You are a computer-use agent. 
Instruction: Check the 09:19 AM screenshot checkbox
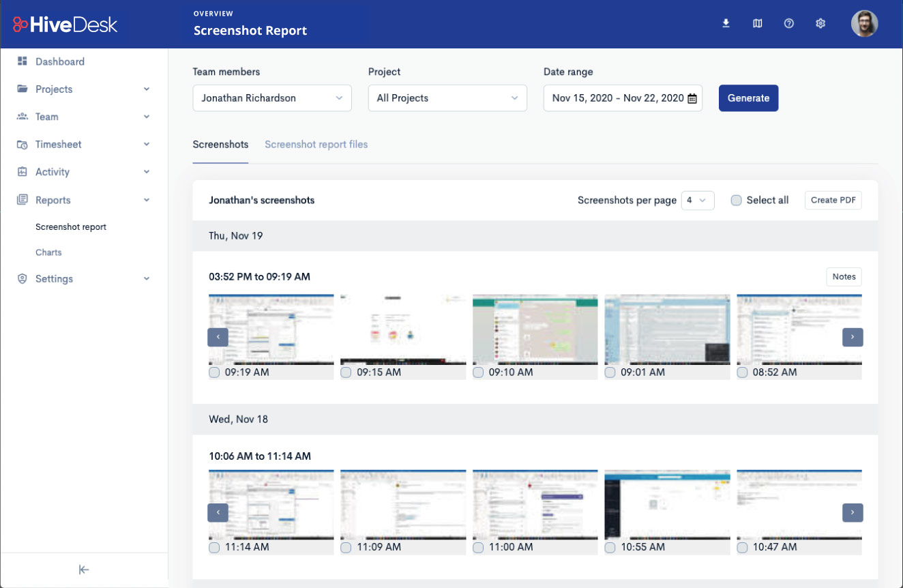coord(214,372)
